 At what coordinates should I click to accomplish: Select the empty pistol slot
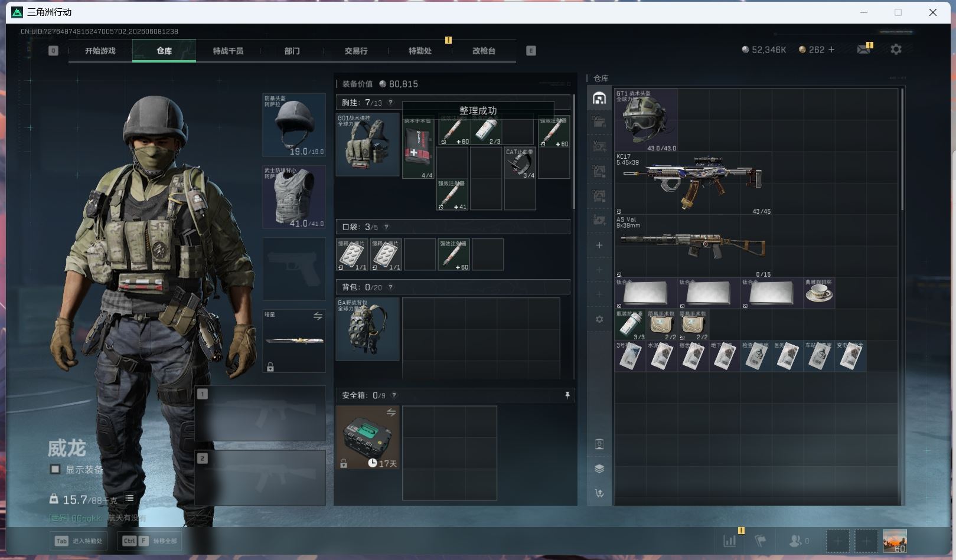coord(294,269)
